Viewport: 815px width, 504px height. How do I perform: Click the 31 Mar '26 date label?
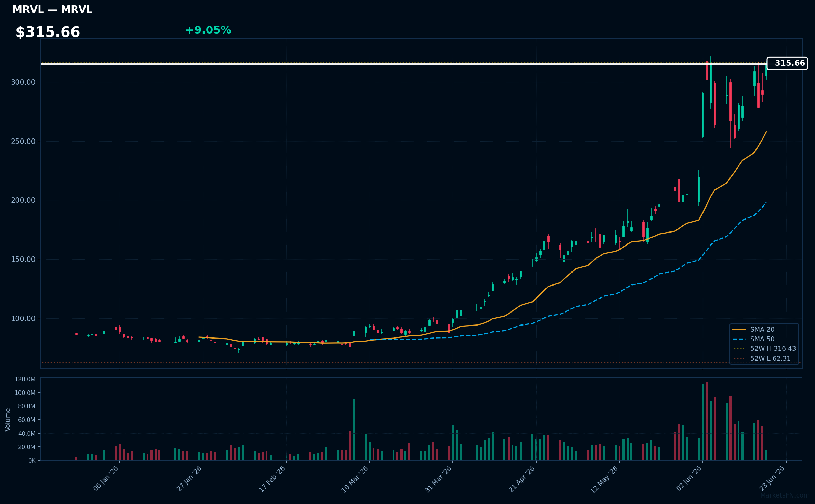(438, 479)
